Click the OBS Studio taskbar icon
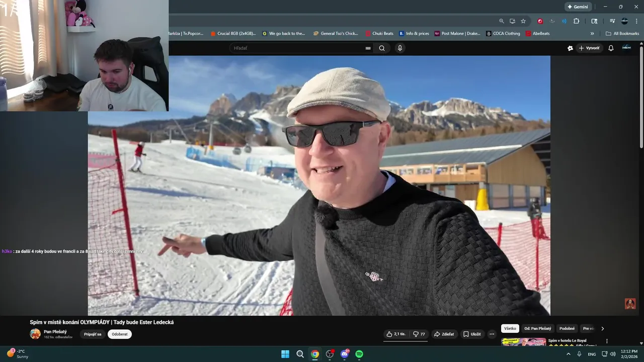Image resolution: width=644 pixels, height=362 pixels. coord(330,354)
